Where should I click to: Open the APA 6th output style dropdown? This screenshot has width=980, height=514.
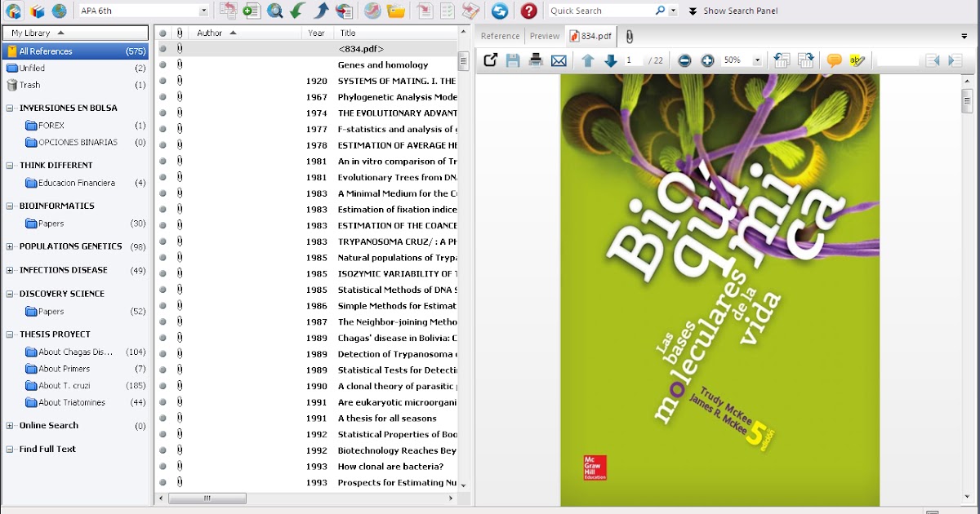pyautogui.click(x=203, y=11)
